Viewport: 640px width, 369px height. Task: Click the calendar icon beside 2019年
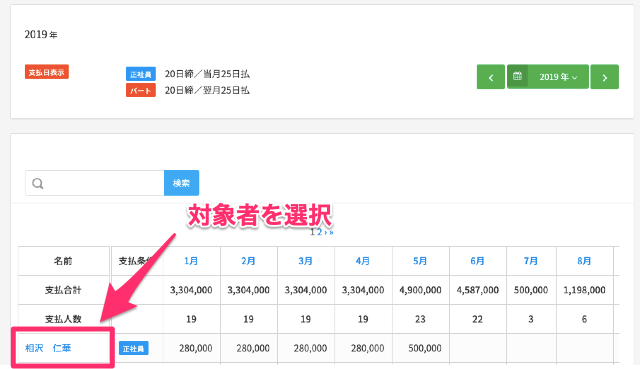point(517,76)
